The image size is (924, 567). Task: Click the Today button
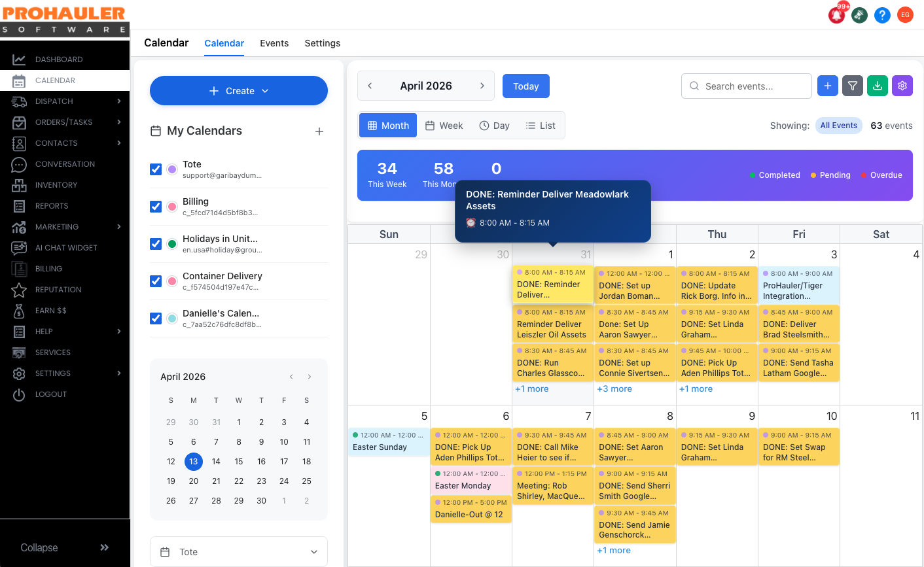click(x=526, y=86)
